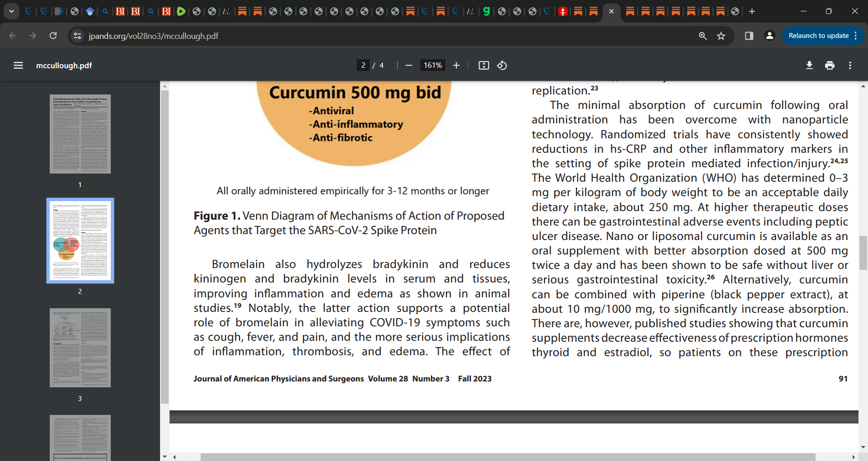Zoom out of the PDF

(x=409, y=66)
